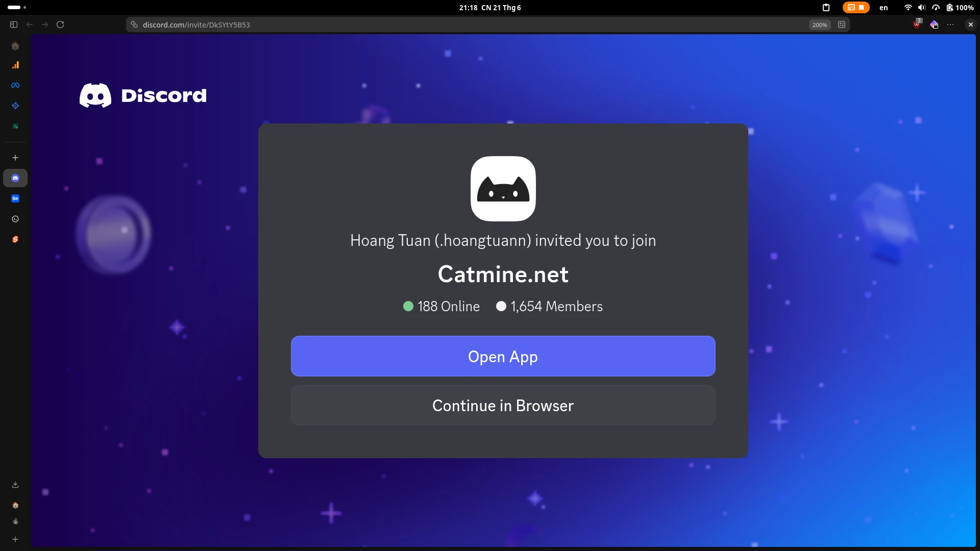
Task: Open the uBlock Origin extension
Action: point(917,24)
